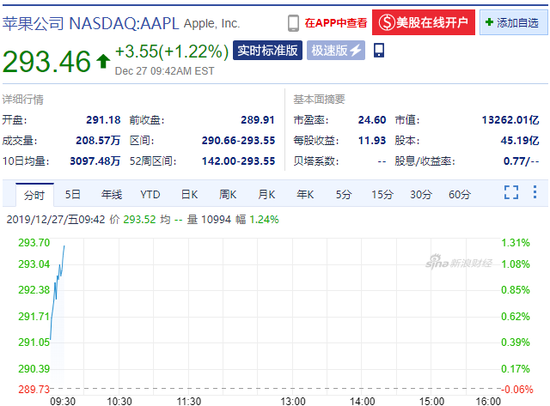Select the 分时 chart tab
Viewport: 550px width, 406px height.
pyautogui.click(x=34, y=195)
